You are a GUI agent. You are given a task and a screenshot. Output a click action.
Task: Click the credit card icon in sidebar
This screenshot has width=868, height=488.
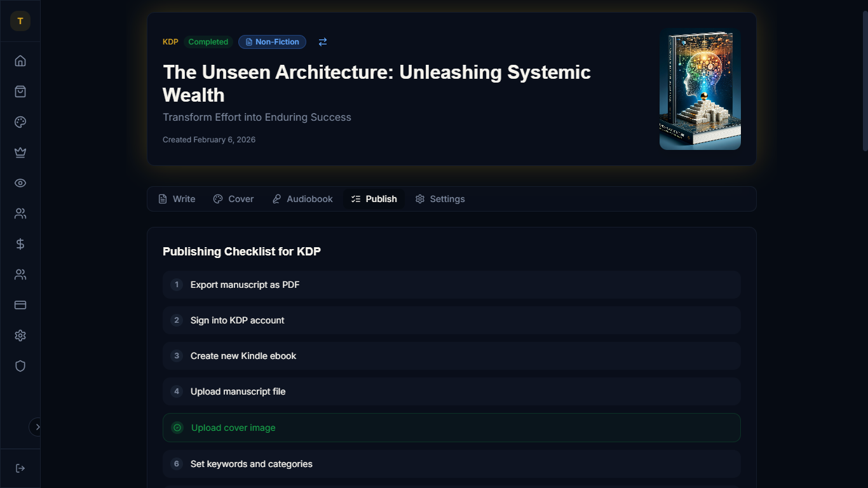pos(20,305)
